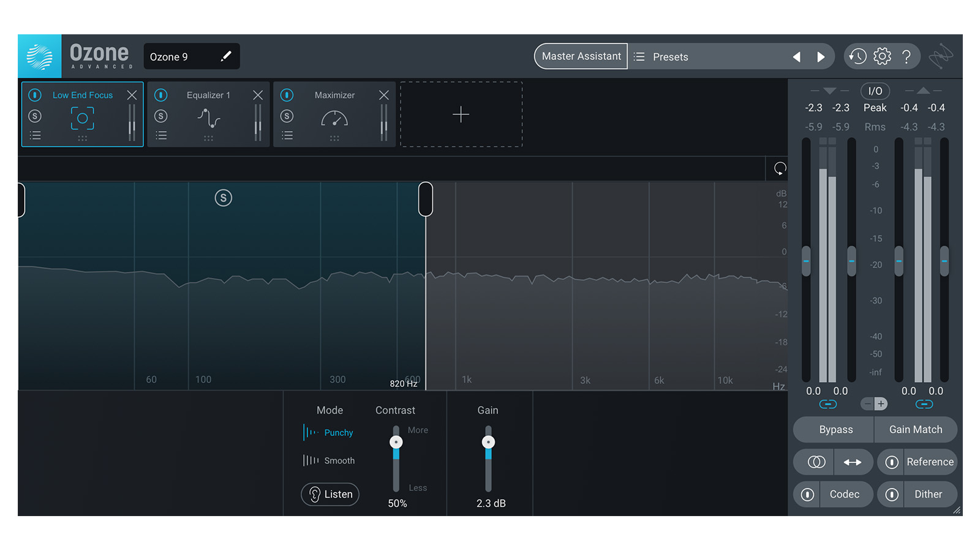980x551 pixels.
Task: Click the help question mark icon
Action: [x=907, y=57]
